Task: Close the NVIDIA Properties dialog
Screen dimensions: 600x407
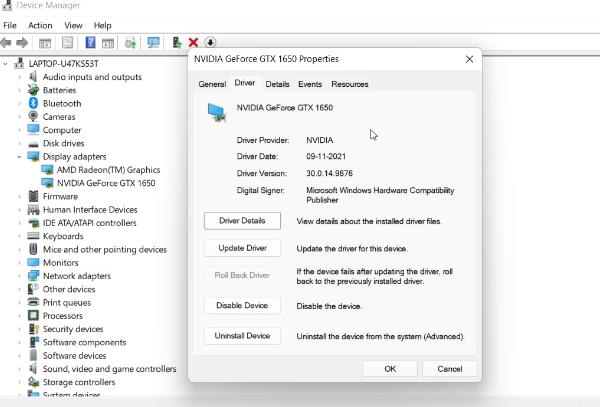Action: pos(470,59)
